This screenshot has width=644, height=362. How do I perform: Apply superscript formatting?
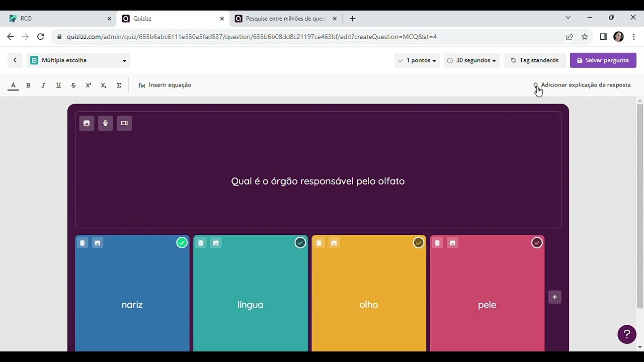pos(89,85)
